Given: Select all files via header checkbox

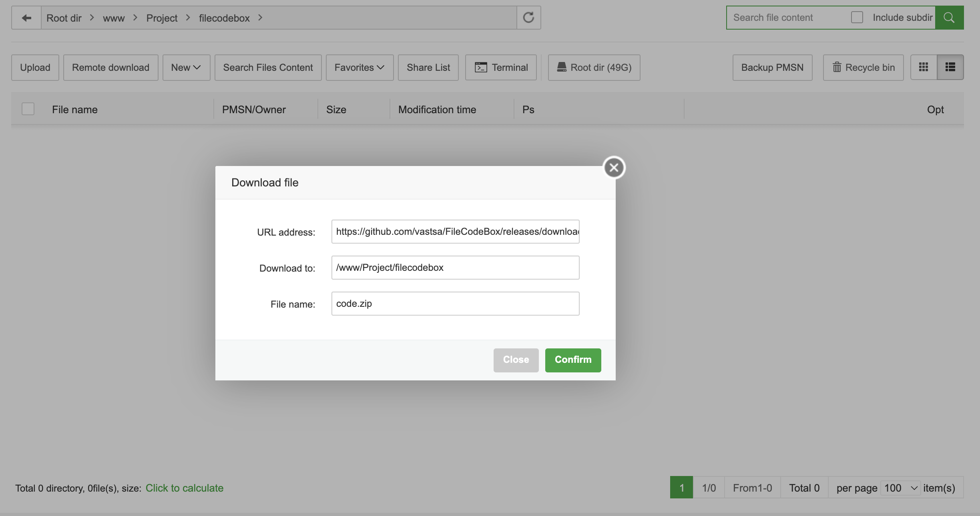Looking at the screenshot, I should (27, 109).
